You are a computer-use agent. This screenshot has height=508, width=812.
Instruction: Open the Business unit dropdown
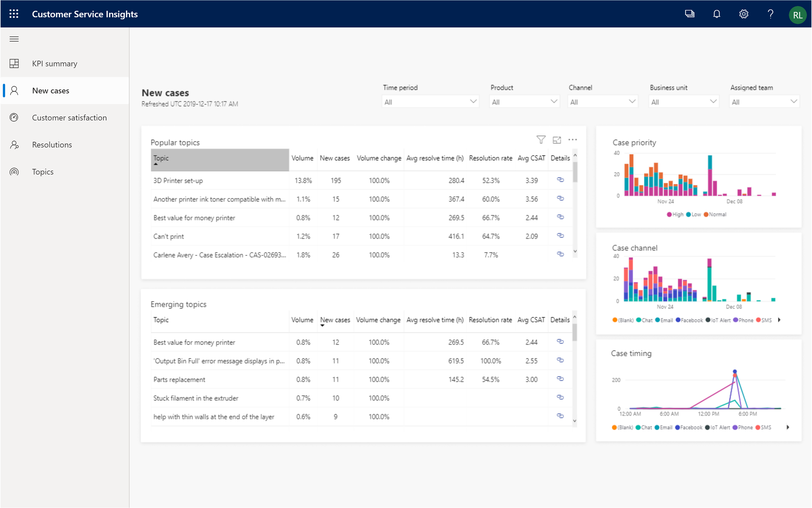pyautogui.click(x=684, y=102)
